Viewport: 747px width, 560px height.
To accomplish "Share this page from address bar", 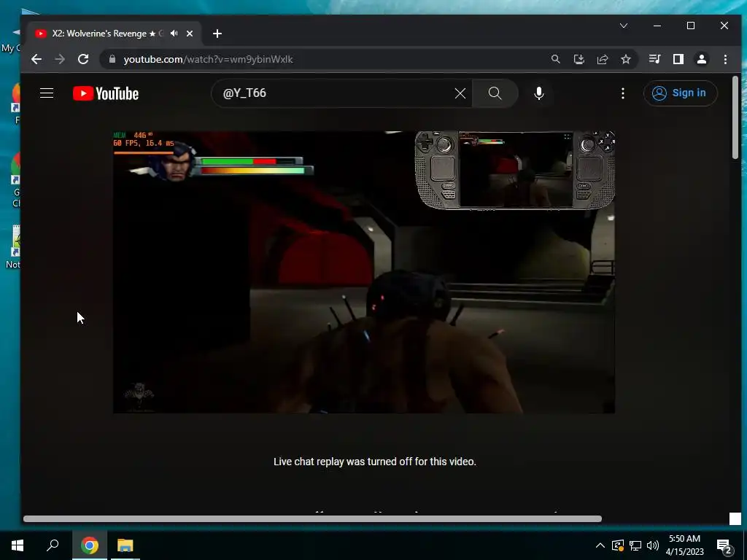I will point(602,59).
